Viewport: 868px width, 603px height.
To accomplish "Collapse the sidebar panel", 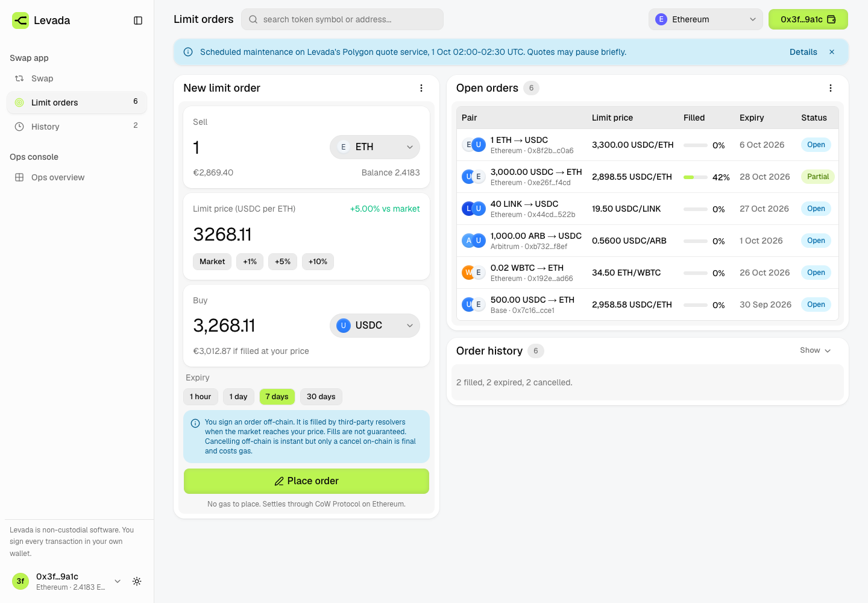I will [138, 21].
